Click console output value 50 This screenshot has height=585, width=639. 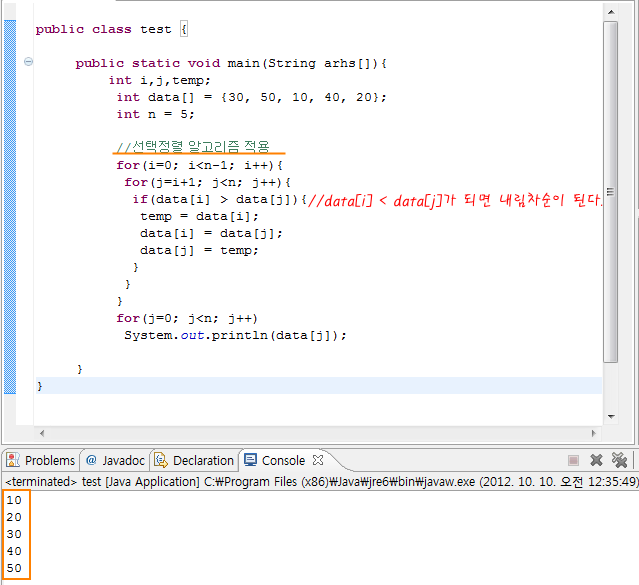pyautogui.click(x=14, y=568)
